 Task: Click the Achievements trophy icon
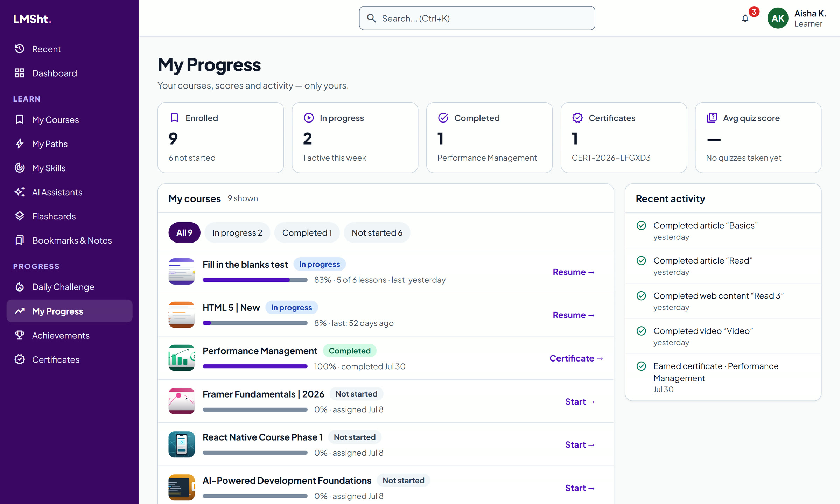coord(20,335)
